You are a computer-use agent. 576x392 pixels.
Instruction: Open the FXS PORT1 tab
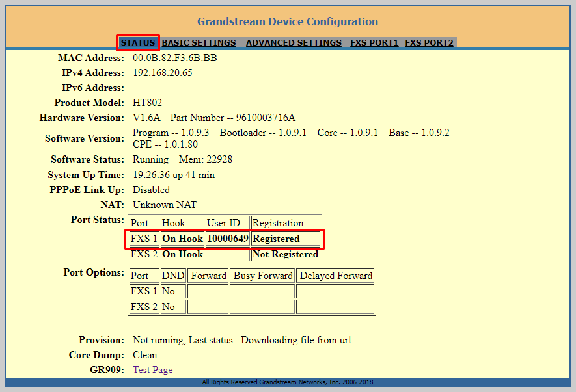click(374, 43)
